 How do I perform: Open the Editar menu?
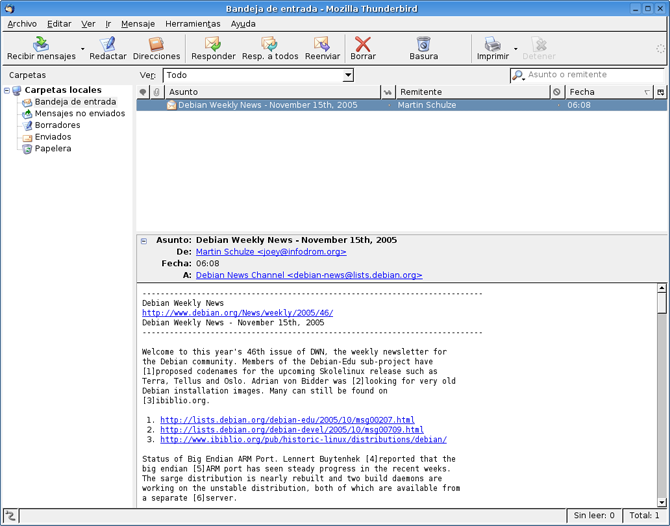(59, 24)
